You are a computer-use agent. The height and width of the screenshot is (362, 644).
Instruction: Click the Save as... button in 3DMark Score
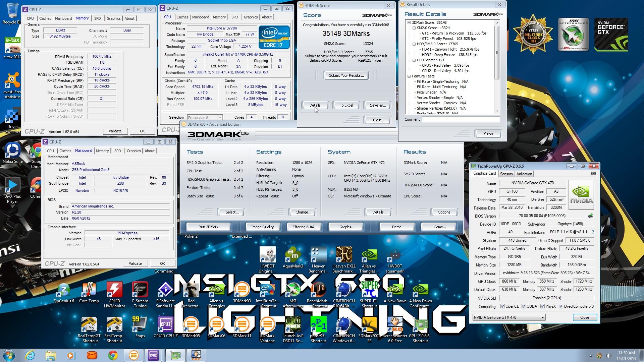pyautogui.click(x=378, y=105)
